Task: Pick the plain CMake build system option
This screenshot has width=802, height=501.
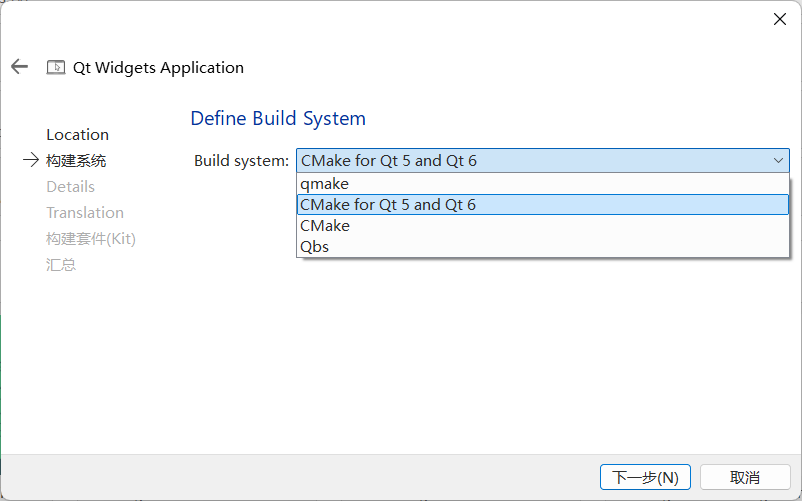Action: click(x=543, y=225)
